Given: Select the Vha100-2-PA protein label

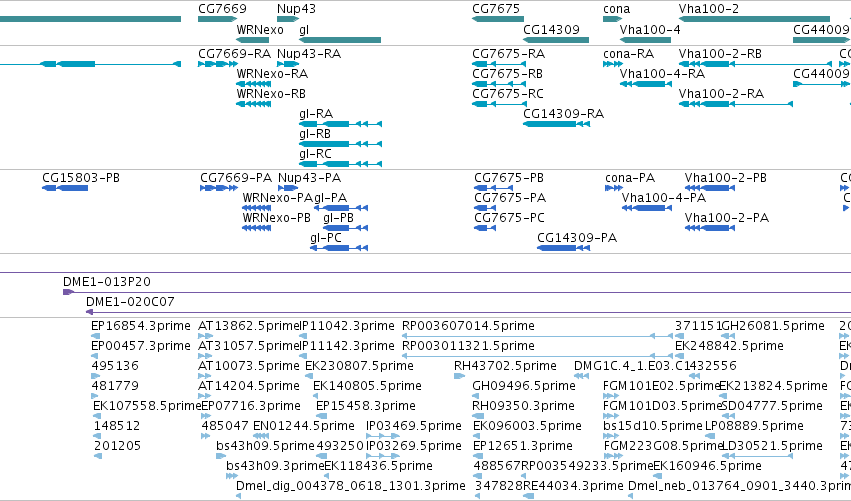Looking at the screenshot, I should pyautogui.click(x=727, y=218).
